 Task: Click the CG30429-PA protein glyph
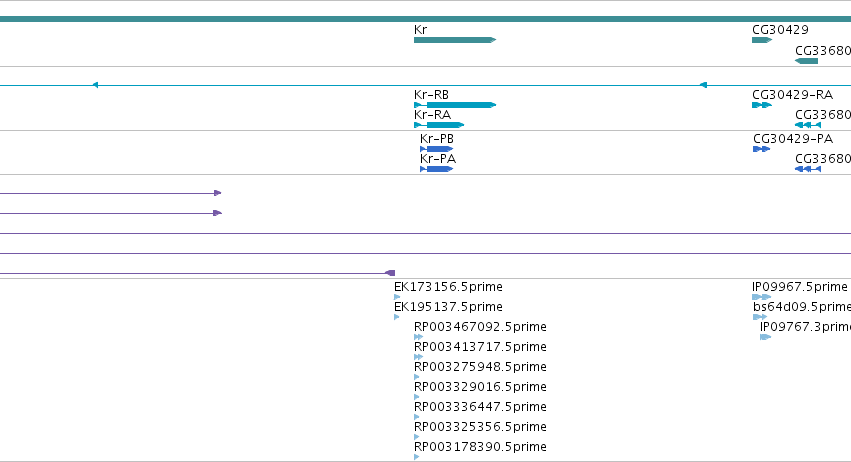pos(761,149)
